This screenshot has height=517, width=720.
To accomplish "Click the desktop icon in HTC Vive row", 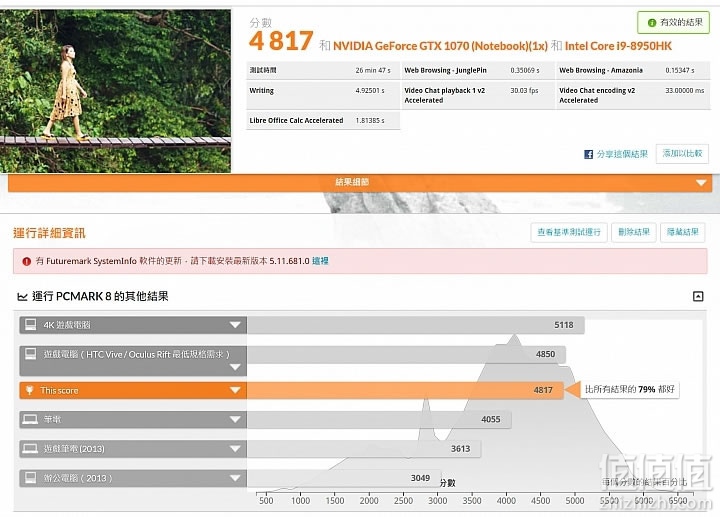I will 30,354.
